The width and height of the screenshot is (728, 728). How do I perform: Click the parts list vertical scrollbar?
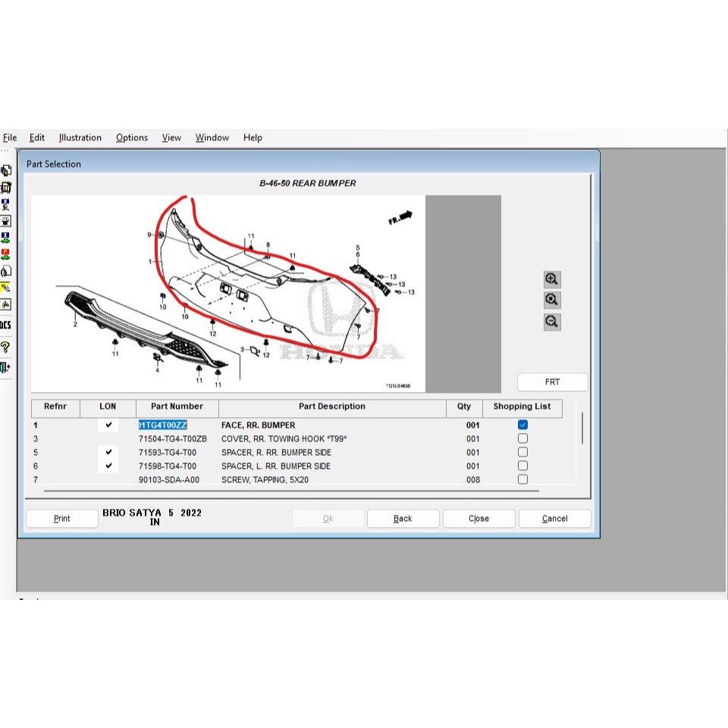(582, 428)
